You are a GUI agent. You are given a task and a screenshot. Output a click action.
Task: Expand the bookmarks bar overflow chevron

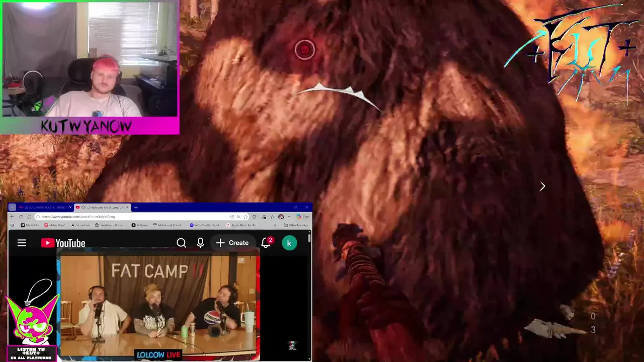point(275,225)
